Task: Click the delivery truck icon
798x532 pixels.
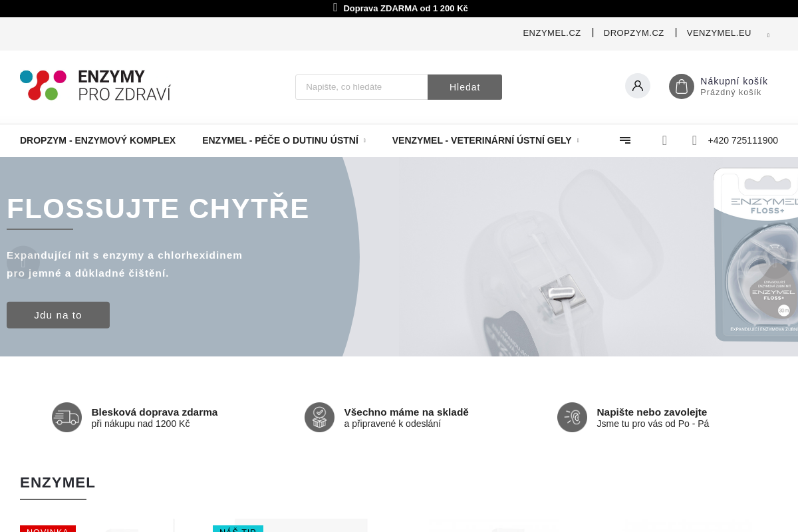Action: click(x=66, y=417)
